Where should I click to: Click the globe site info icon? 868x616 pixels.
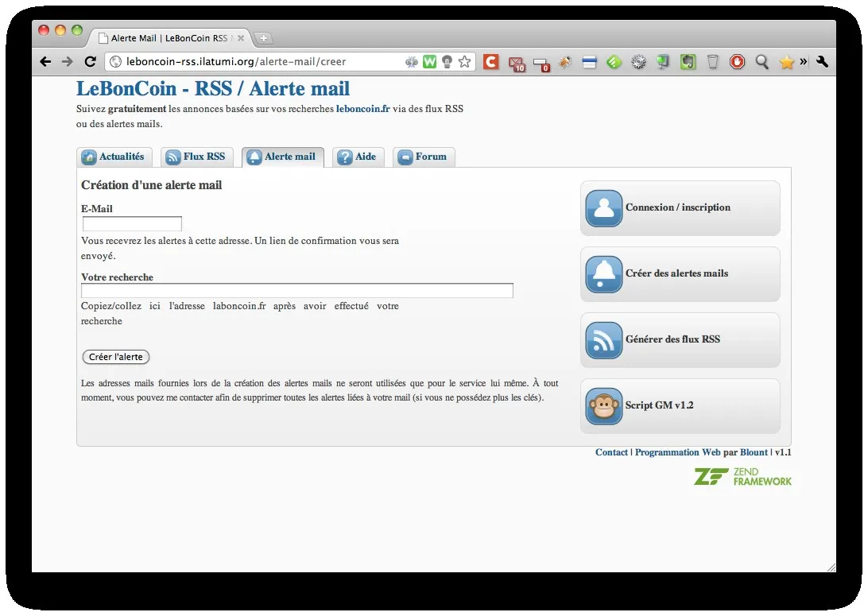(116, 62)
